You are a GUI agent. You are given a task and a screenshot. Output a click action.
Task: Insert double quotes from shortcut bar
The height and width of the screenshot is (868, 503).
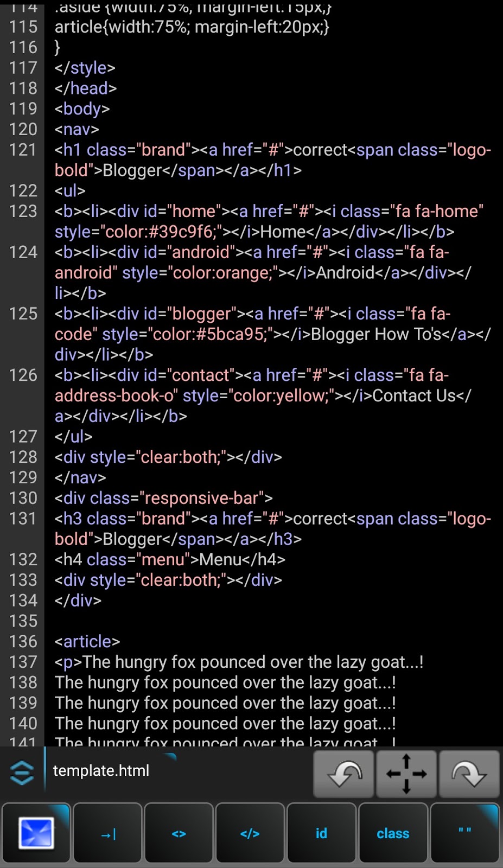coord(464,833)
